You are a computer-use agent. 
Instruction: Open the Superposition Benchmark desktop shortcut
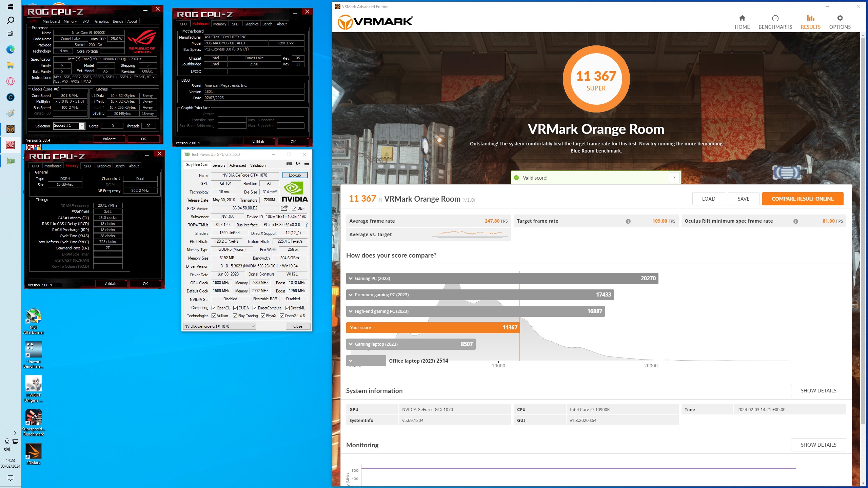[33, 422]
